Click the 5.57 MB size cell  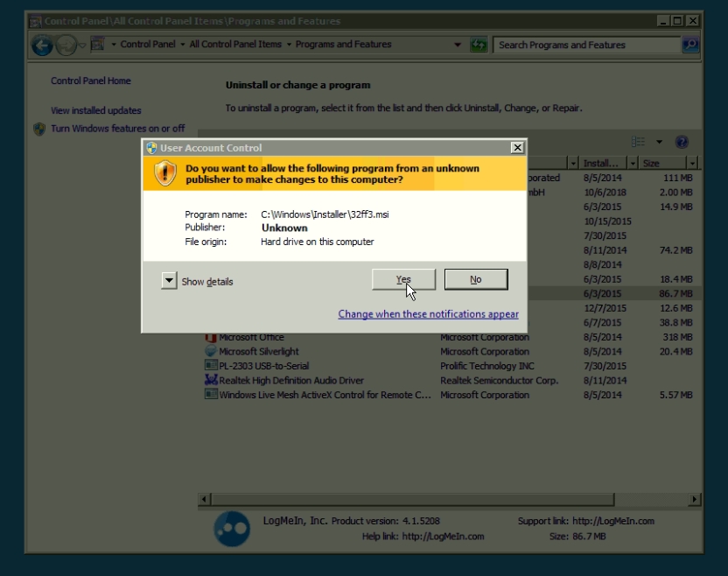676,395
